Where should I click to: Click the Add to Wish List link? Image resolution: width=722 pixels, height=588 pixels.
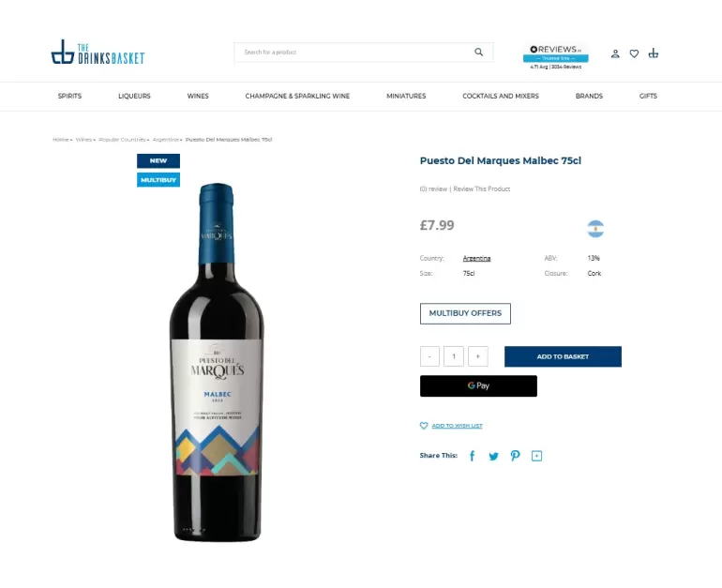457,426
